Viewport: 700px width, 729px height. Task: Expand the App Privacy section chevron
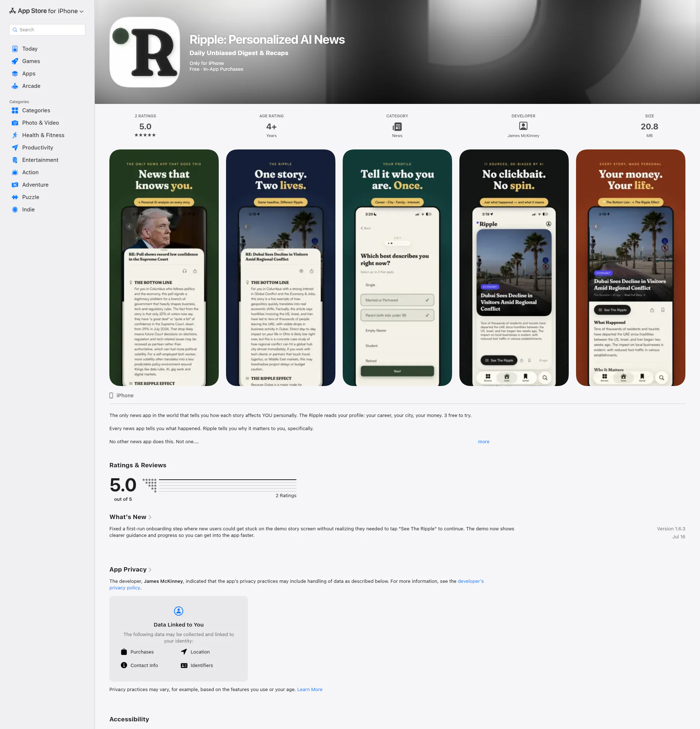pos(150,570)
